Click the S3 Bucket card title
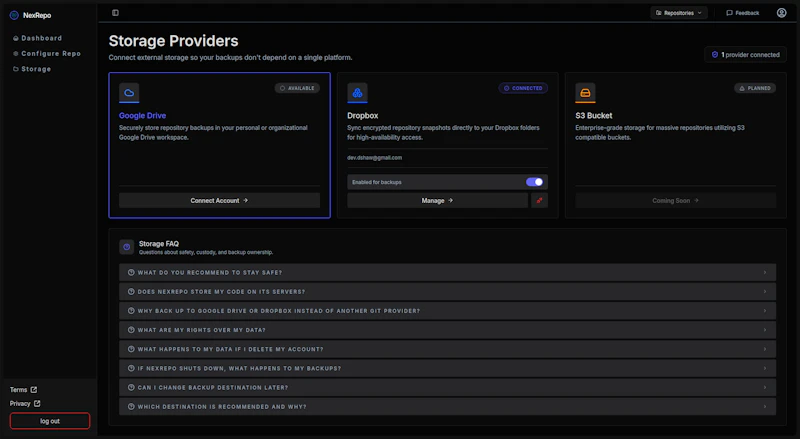800x439 pixels. click(x=594, y=116)
